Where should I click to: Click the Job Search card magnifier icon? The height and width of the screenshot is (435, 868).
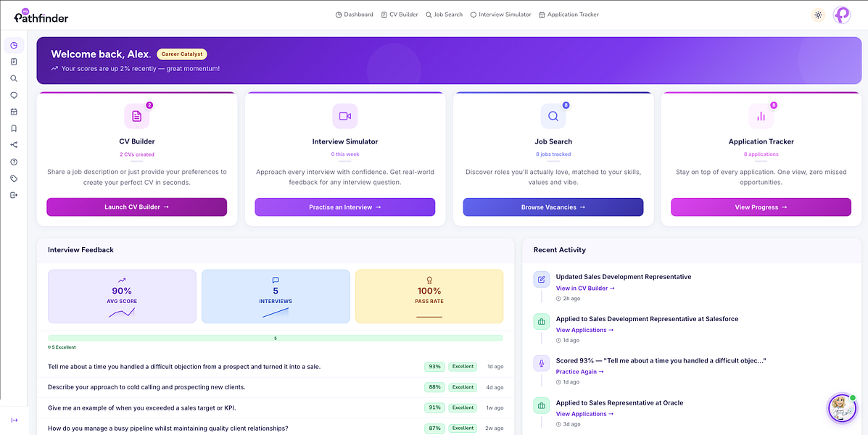coord(553,116)
